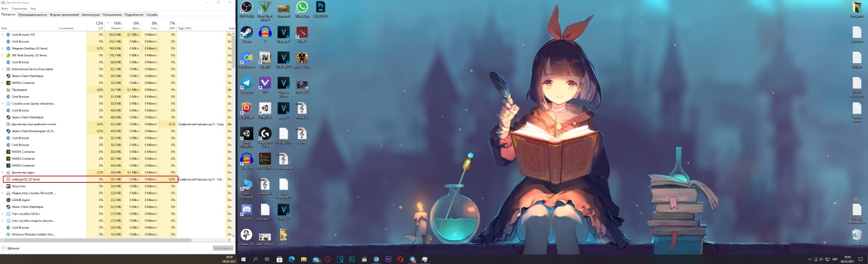Expand the Диспетчер задач process entry
The image size is (868, 264).
pyautogui.click(x=3, y=172)
